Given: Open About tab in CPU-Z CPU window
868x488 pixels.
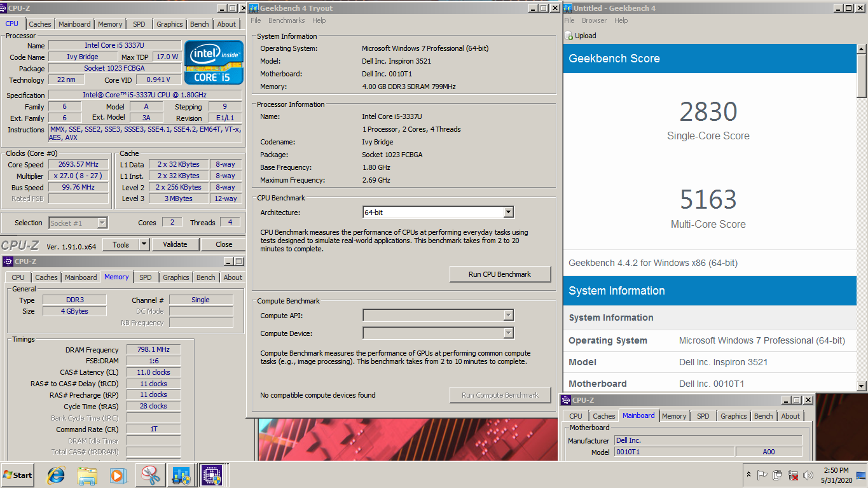Looking at the screenshot, I should [226, 24].
